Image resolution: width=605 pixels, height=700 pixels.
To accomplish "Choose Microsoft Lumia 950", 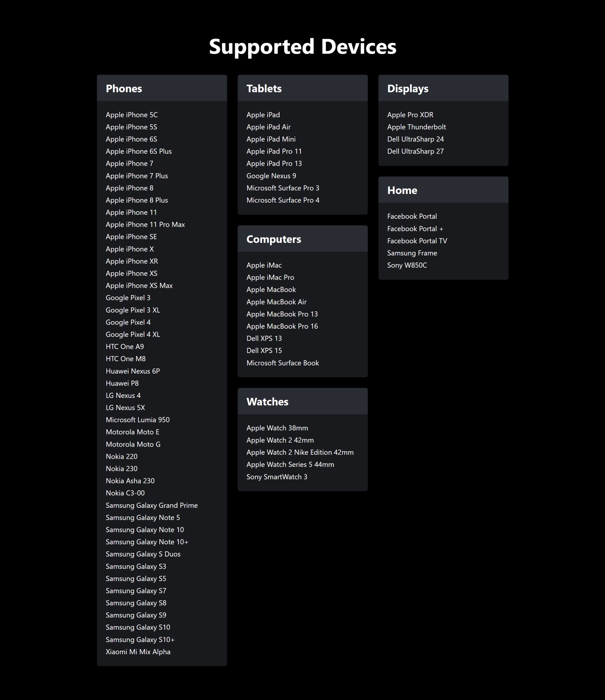I will click(138, 420).
